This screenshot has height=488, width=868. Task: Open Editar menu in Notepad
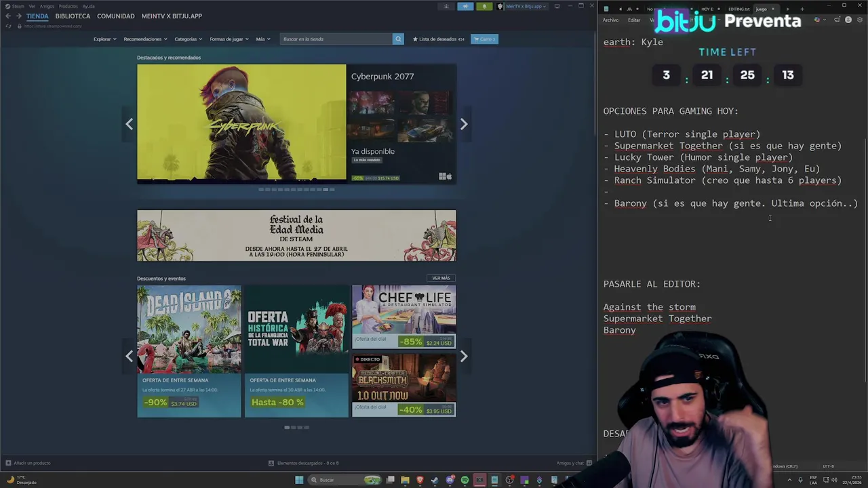(x=634, y=20)
